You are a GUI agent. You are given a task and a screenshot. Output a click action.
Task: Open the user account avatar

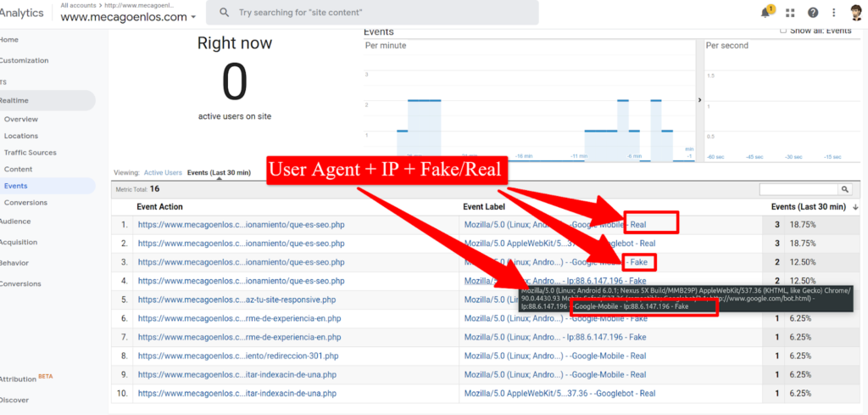point(858,12)
